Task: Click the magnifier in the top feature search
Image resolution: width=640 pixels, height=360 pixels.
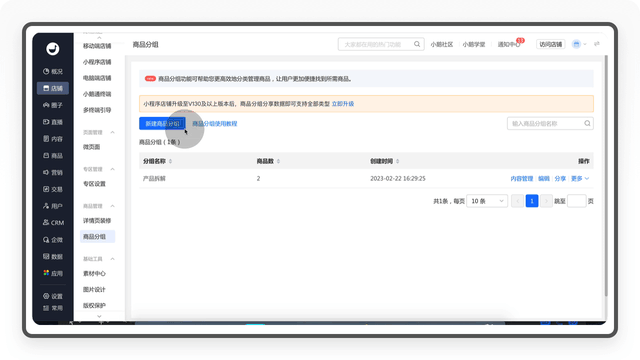Action: click(417, 44)
